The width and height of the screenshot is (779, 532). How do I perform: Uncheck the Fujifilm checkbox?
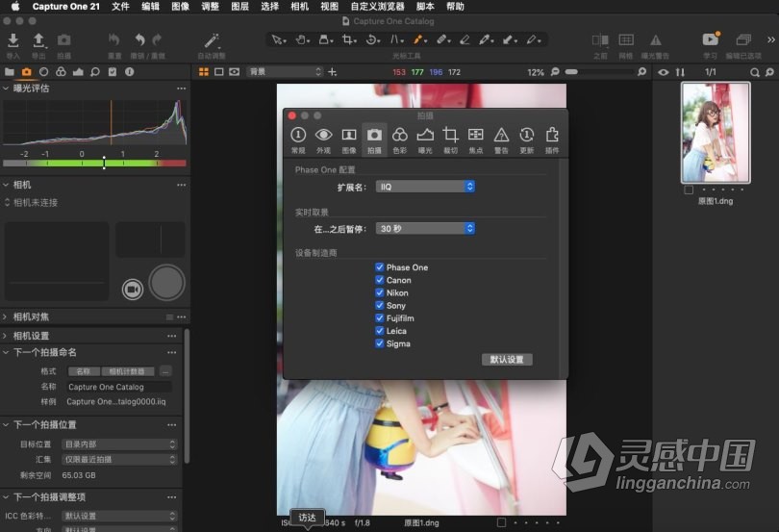point(380,318)
